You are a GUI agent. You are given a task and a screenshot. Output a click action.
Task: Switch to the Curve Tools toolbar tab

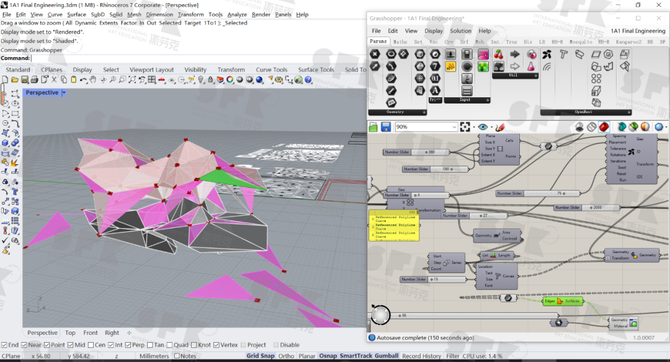click(271, 70)
